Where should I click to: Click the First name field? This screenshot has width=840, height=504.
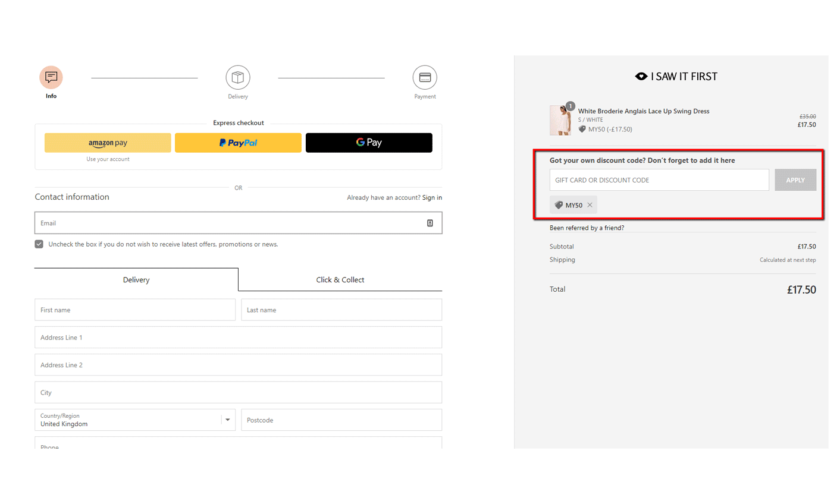[x=135, y=310]
